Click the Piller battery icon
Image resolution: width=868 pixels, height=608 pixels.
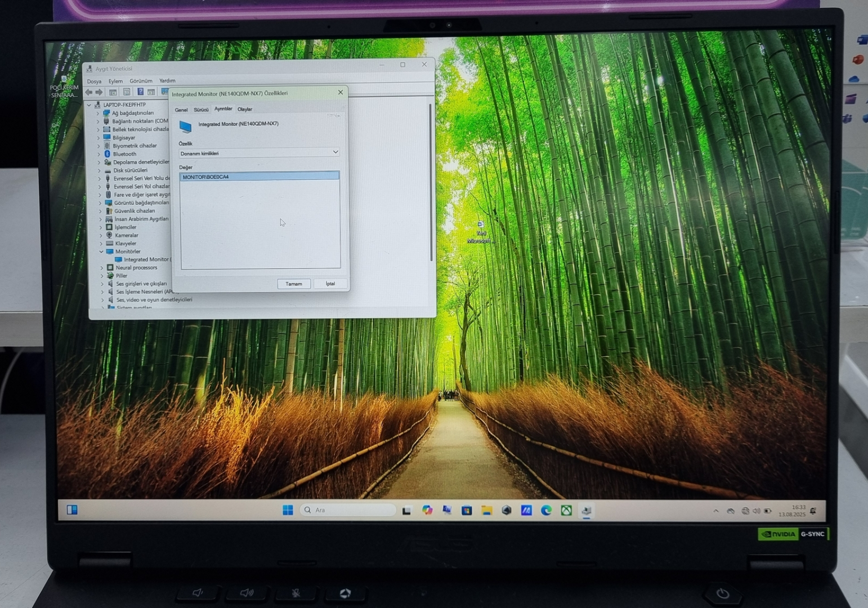click(x=110, y=275)
